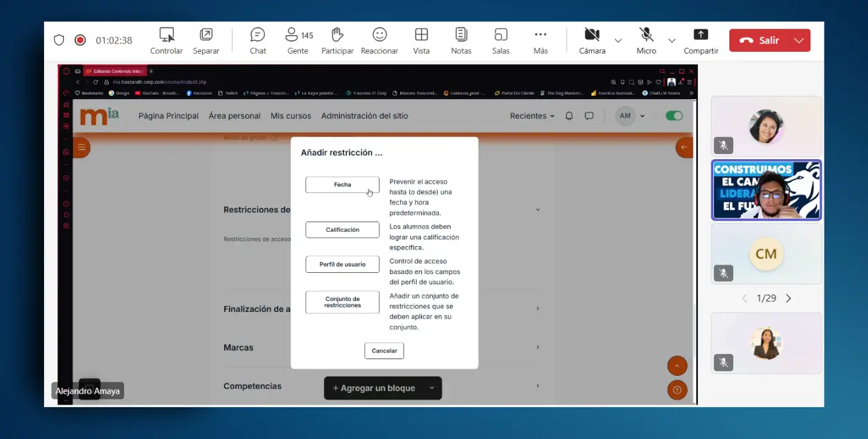Raise hand with Participar icon
Screen dimensions: 868x439
[x=337, y=40]
